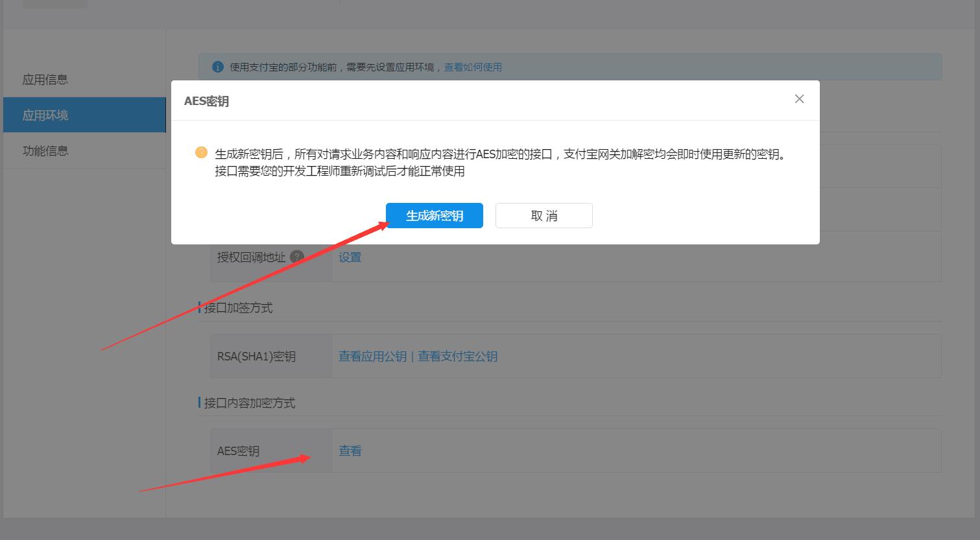Click the 授权回调地址 label text

tap(251, 257)
